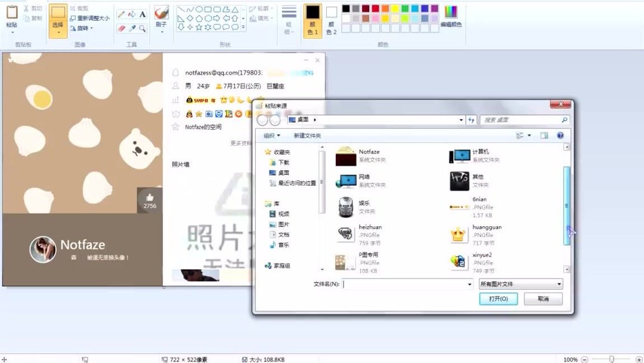Select the Magnifier tool
The height and width of the screenshot is (363, 644).
(x=143, y=28)
